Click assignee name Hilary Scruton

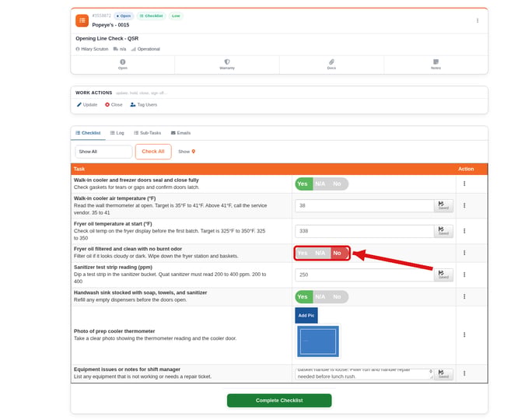click(95, 49)
